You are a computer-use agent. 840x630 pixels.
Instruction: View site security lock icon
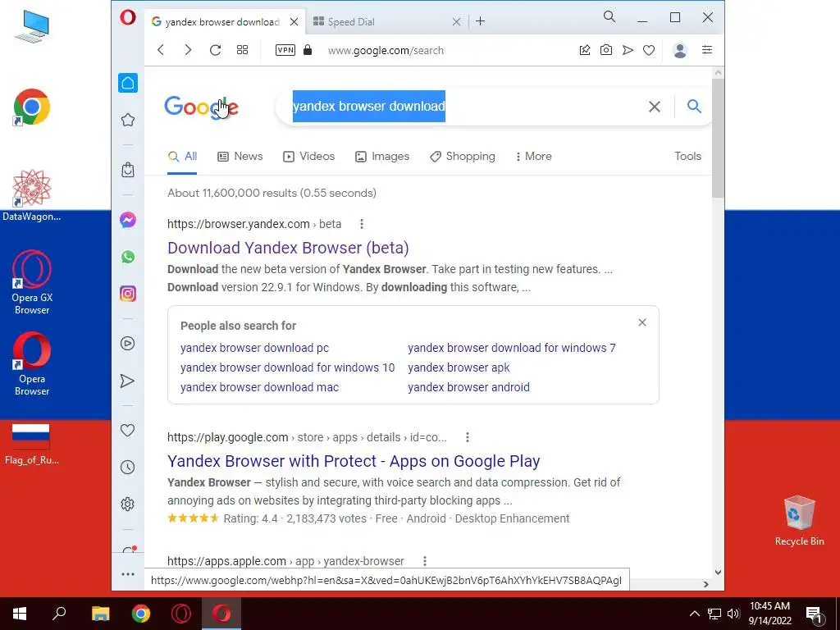(x=308, y=50)
